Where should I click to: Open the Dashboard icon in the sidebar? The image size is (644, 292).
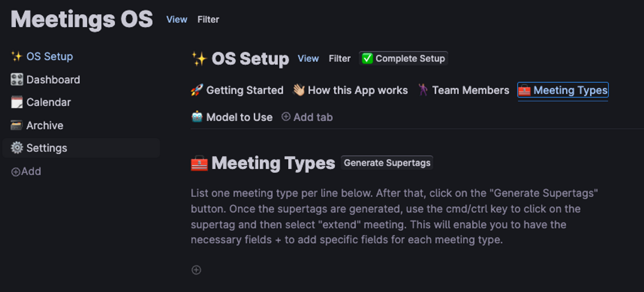[x=17, y=79]
